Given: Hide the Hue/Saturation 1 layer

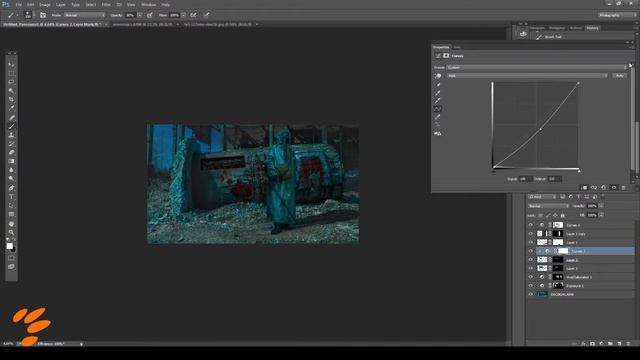Looking at the screenshot, I should (531, 277).
